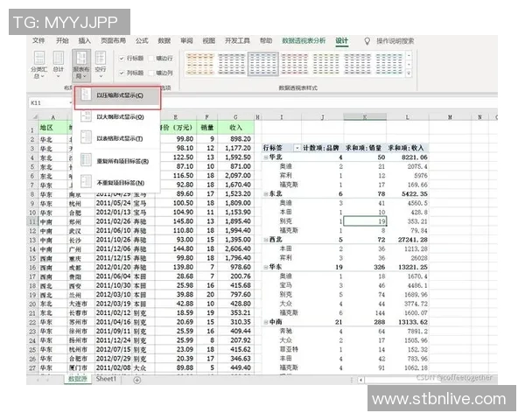Click horizontal scrollbar left arrow
Screen dimensions: 525x420
tap(360, 380)
